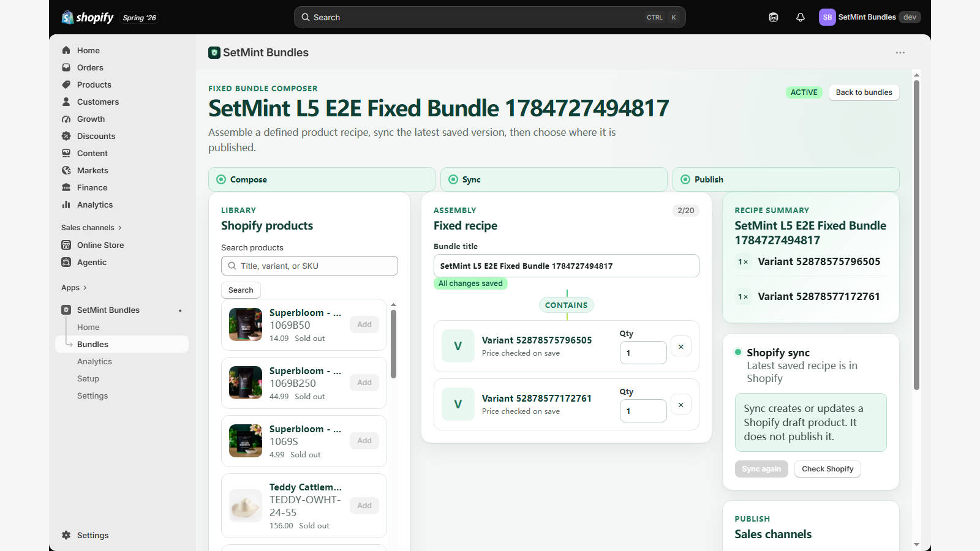Click the Agentic channel icon
This screenshot has width=980, height=551.
pos(66,262)
